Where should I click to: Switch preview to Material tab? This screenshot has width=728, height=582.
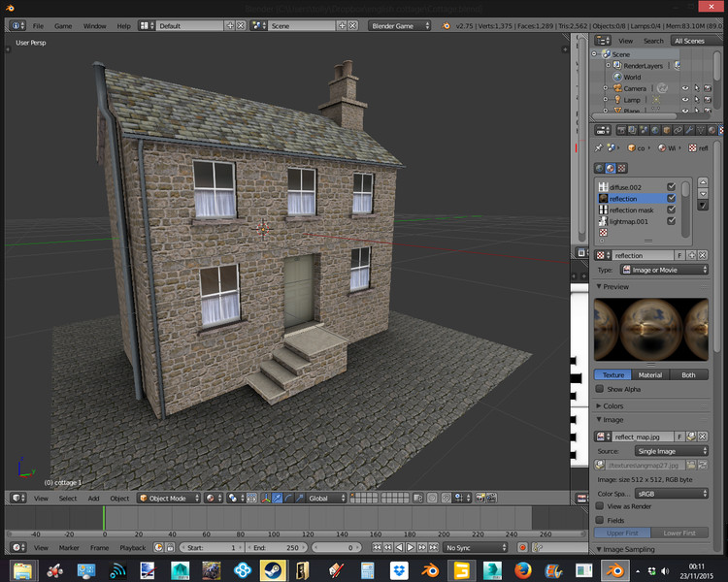pyautogui.click(x=650, y=374)
